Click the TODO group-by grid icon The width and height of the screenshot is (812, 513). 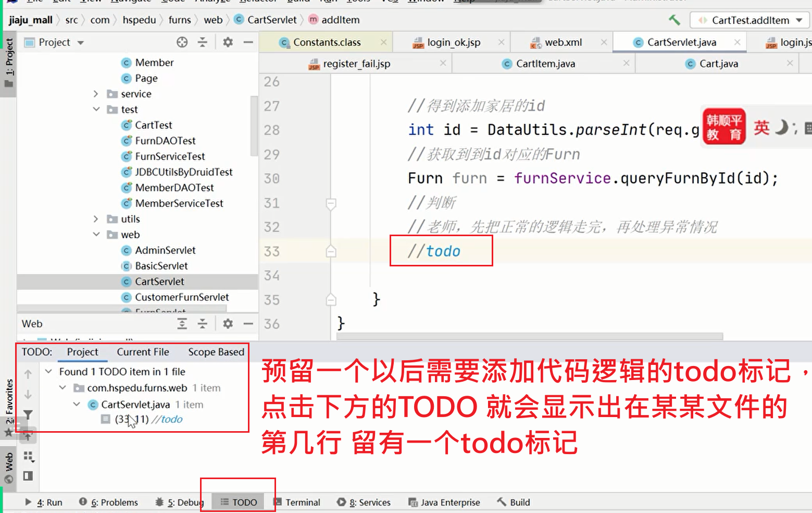pyautogui.click(x=29, y=457)
